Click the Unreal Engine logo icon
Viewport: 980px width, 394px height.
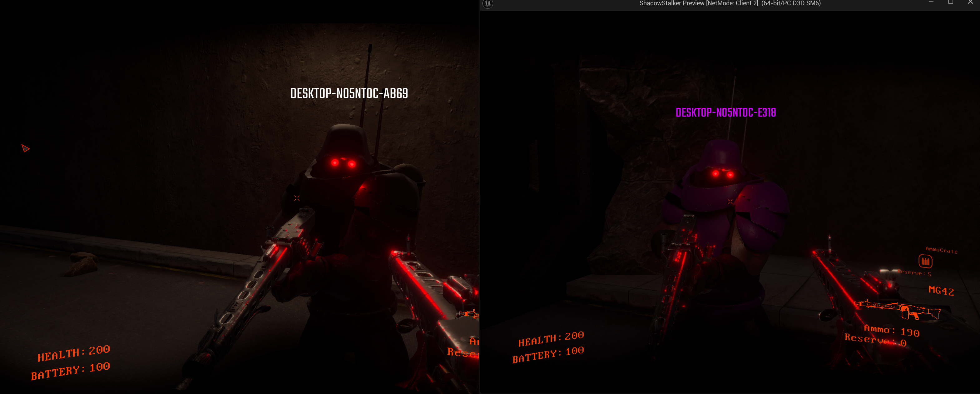point(488,3)
